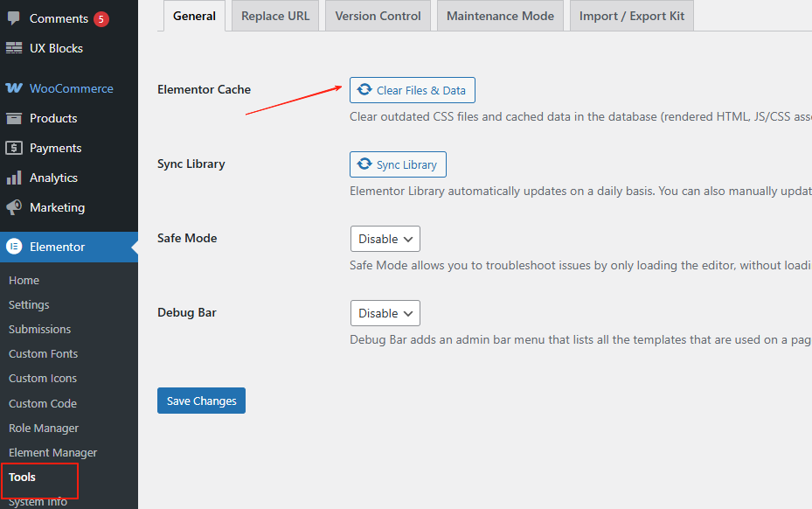Click the UX Blocks grid icon
The height and width of the screenshot is (509, 812).
[14, 48]
